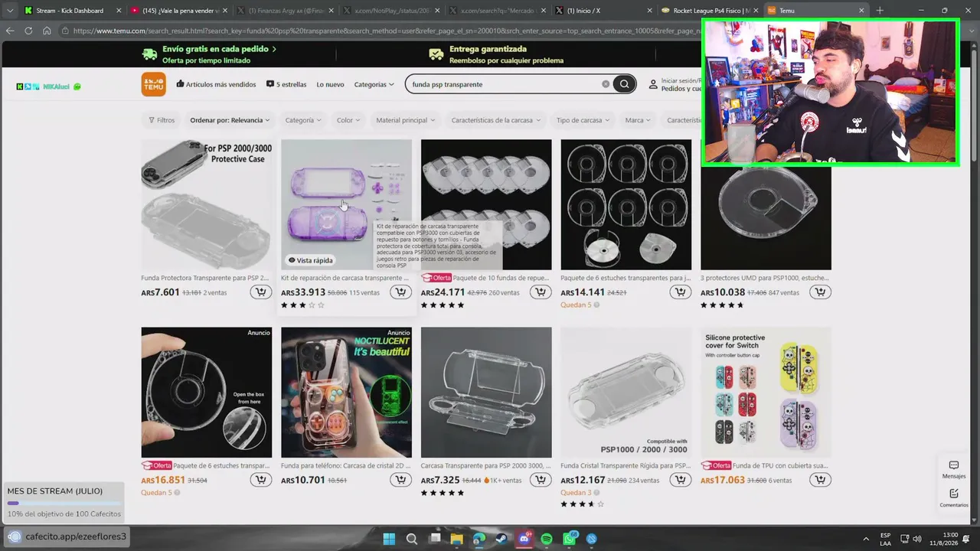The image size is (980, 551).
Task: Open the Comentarios feedback icon
Action: [x=954, y=498]
